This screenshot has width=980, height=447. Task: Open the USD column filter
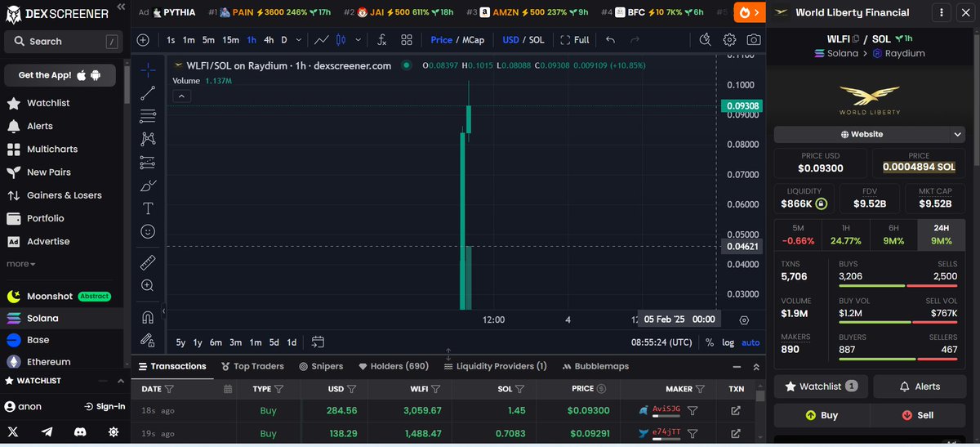coord(351,389)
